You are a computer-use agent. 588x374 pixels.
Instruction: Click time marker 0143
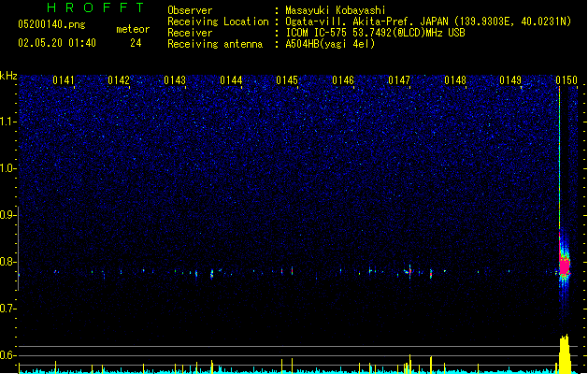[x=175, y=80]
